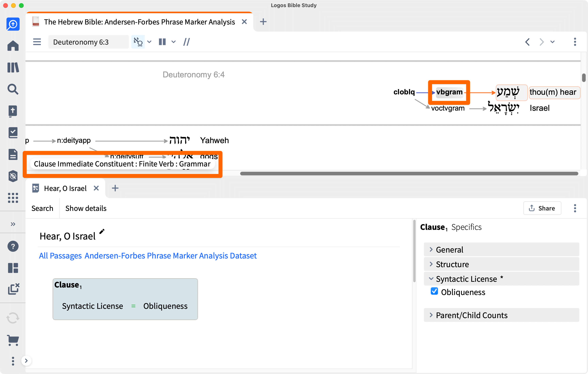This screenshot has width=588, height=374.
Task: Navigate forward with the right arrow
Action: coord(541,42)
